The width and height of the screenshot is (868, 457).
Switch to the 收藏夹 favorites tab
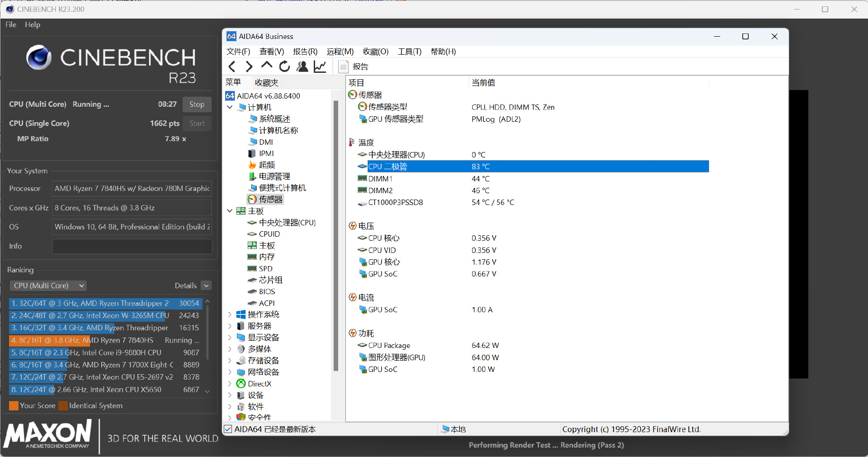tap(266, 82)
